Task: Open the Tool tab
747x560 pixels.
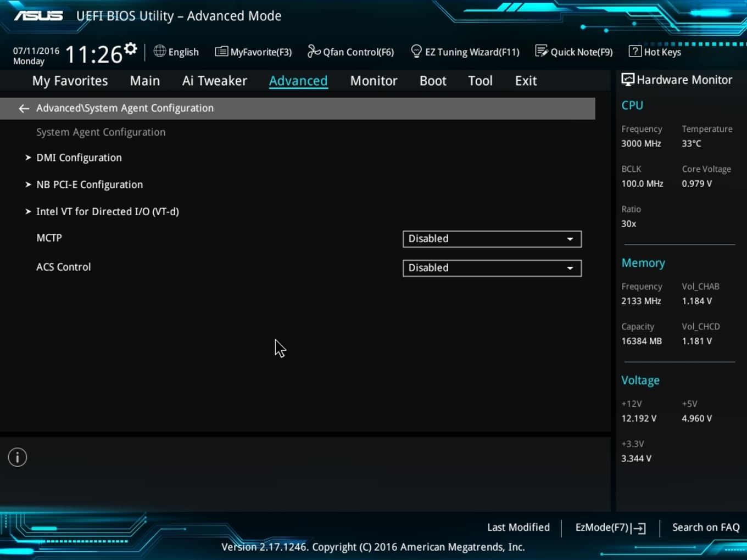Action: [x=480, y=81]
